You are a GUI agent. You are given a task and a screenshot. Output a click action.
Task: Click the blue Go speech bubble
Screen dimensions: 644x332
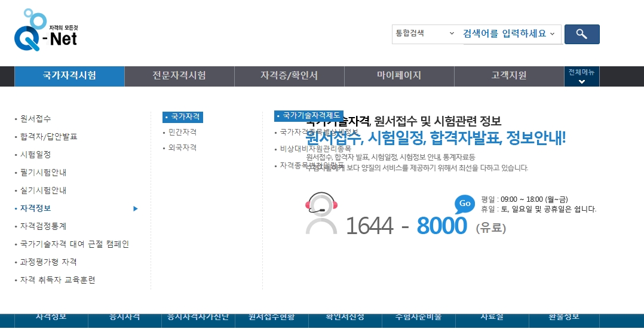[465, 204]
